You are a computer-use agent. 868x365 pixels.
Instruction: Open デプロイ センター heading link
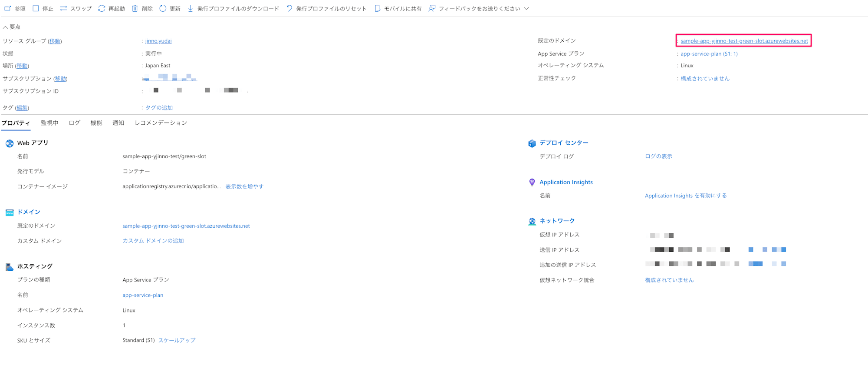point(564,143)
